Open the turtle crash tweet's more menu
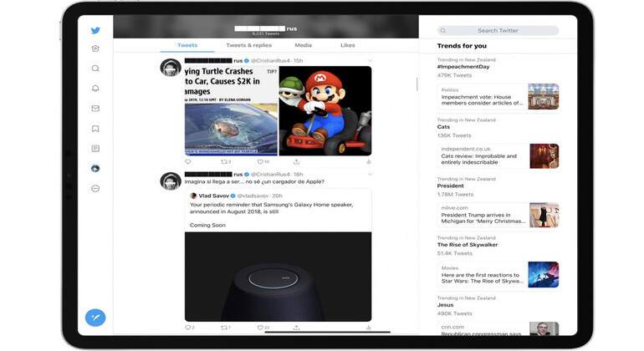Viewport: 644px width, 351px height. click(x=370, y=61)
